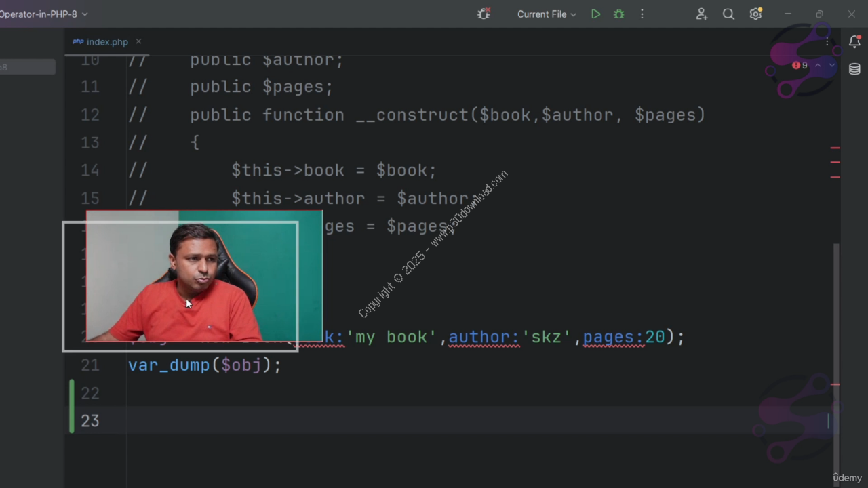Close the index.php tab
868x488 pixels.
(x=138, y=41)
